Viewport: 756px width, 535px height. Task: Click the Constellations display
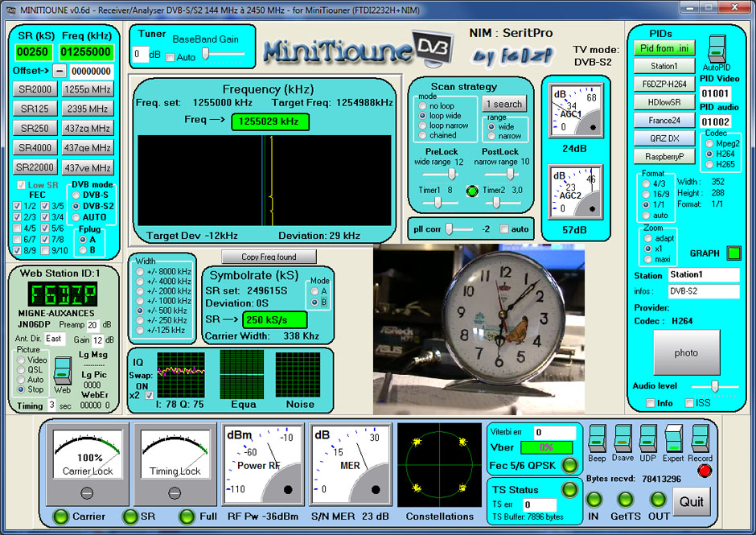[439, 465]
